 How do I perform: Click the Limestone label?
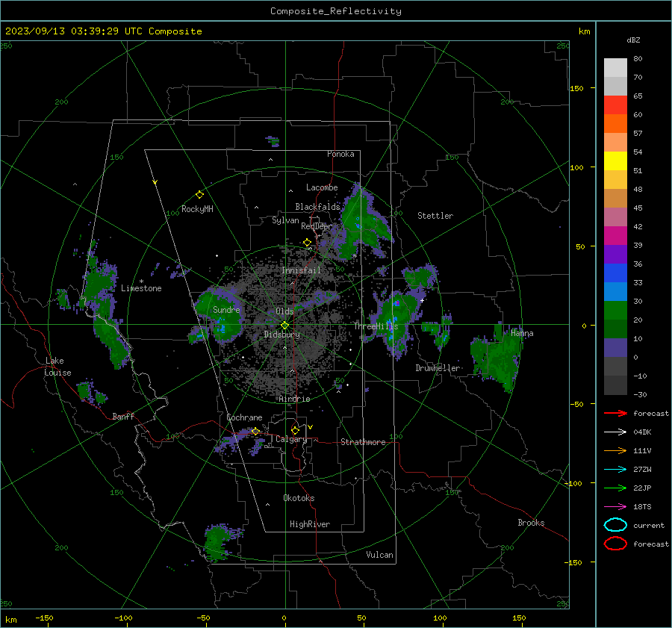coord(141,288)
